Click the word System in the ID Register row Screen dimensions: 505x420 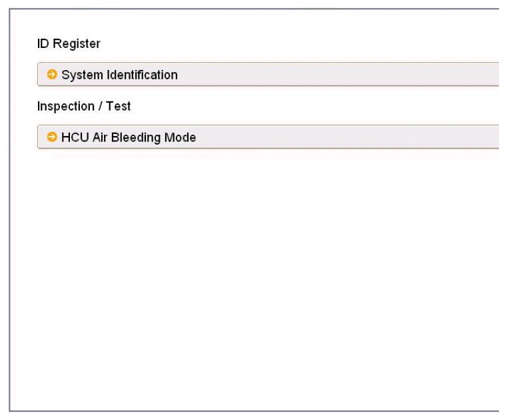pos(82,75)
